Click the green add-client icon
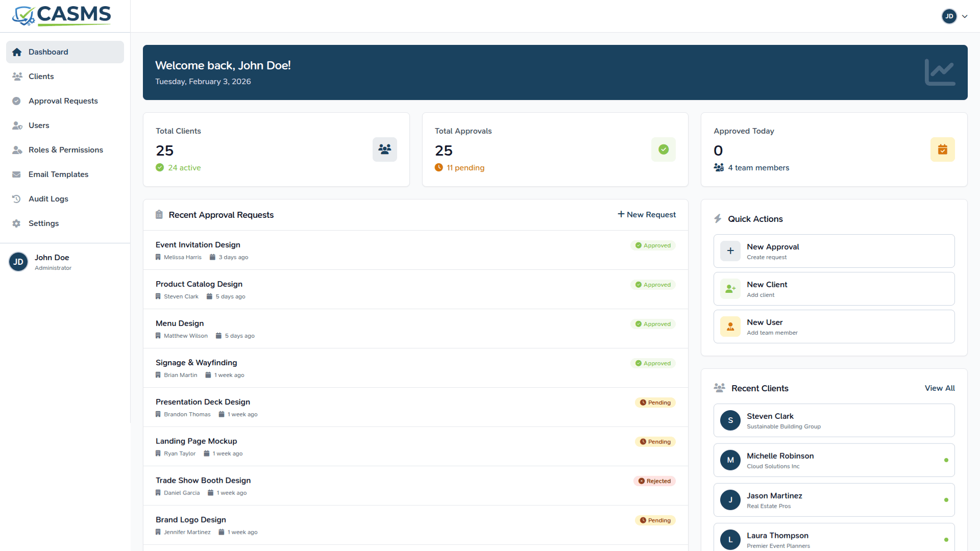The width and height of the screenshot is (980, 551). coord(730,289)
